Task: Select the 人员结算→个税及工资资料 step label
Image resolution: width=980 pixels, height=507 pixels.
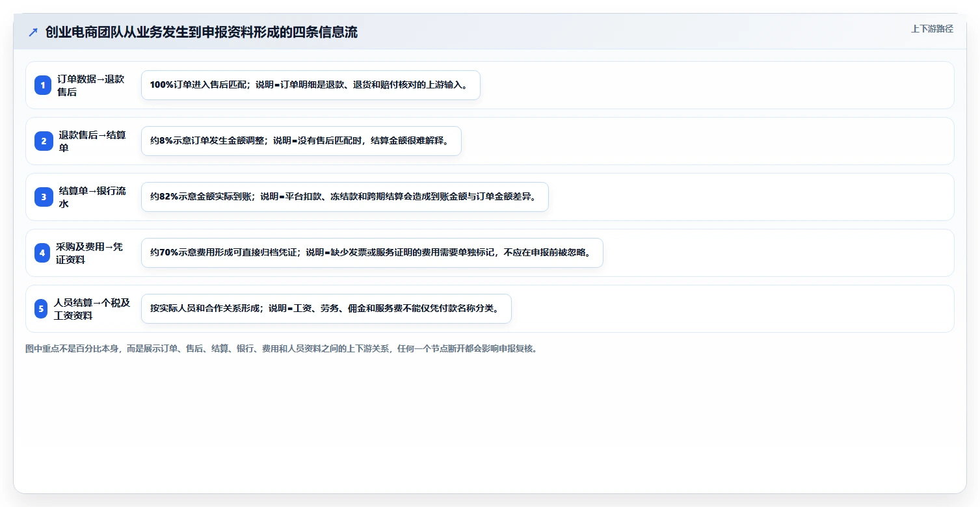Action: click(x=92, y=309)
